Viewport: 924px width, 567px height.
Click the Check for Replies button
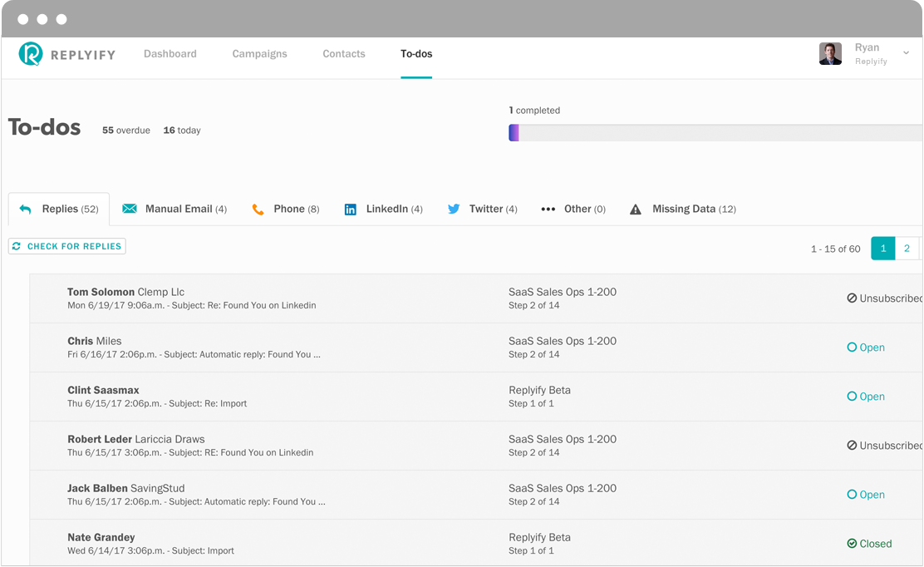click(x=67, y=246)
